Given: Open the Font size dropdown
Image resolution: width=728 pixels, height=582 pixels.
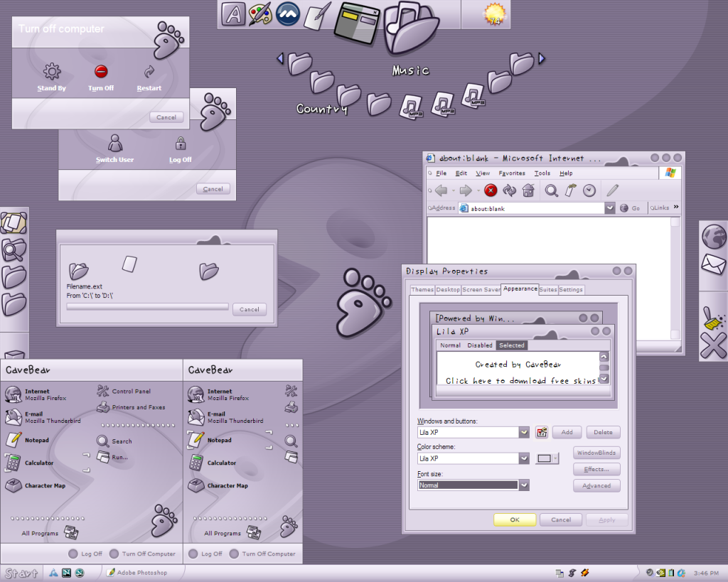Looking at the screenshot, I should [x=524, y=485].
